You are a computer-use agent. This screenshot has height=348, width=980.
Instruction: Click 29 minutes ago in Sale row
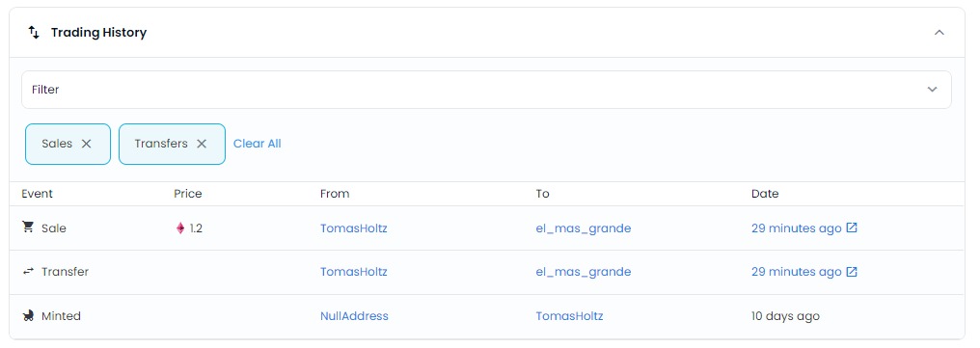797,228
